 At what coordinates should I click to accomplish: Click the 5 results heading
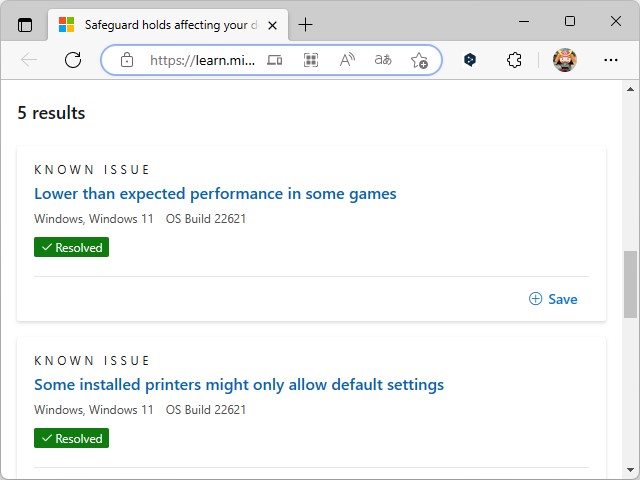(x=51, y=113)
